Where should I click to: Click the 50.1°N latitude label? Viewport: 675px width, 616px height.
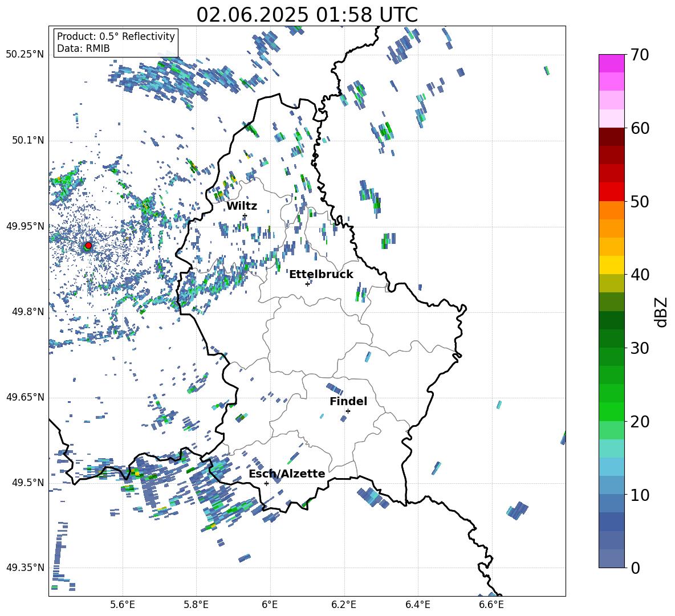click(x=27, y=140)
